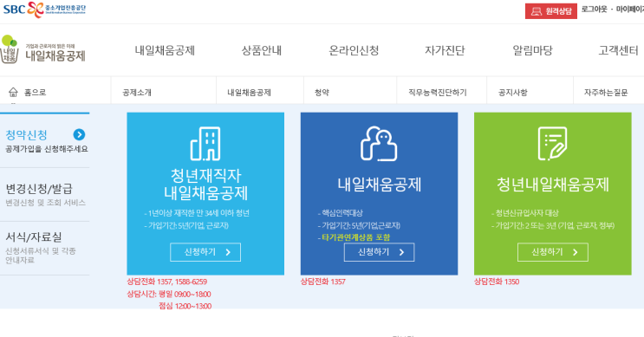This screenshot has width=644, height=337.
Task: Open the 공제소개 submenu
Action: coord(137,93)
